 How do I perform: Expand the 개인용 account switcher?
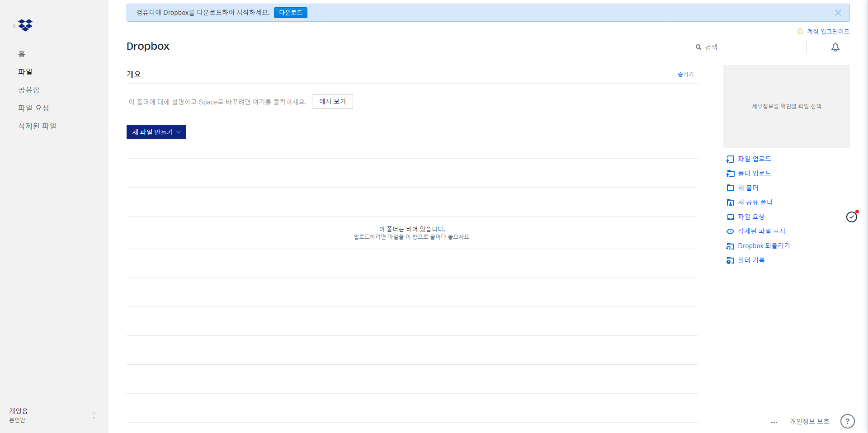tap(54, 415)
